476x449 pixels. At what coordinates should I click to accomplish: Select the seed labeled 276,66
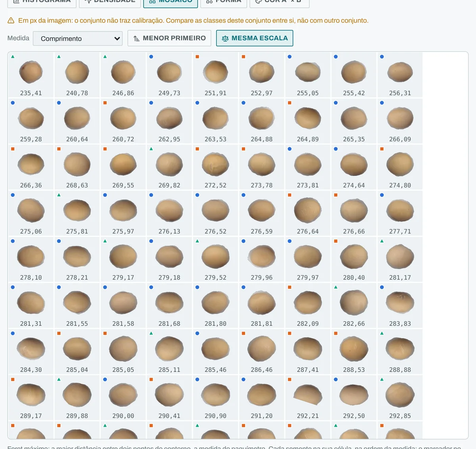click(354, 213)
